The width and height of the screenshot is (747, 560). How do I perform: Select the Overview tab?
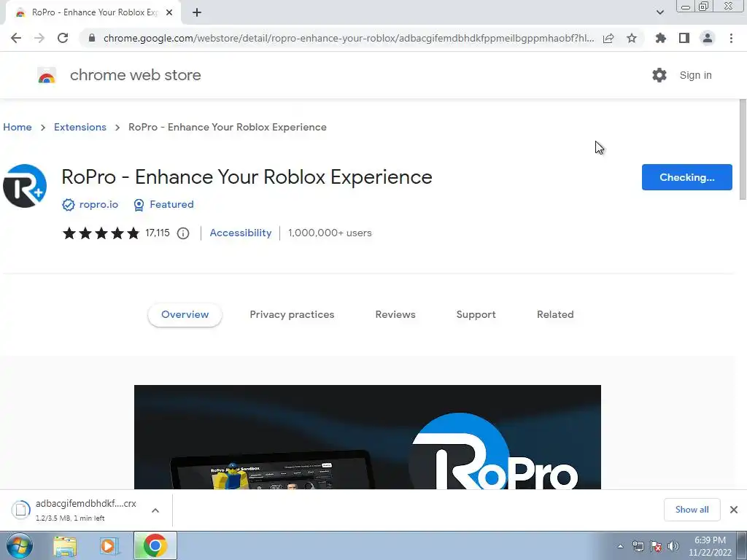[x=185, y=315]
